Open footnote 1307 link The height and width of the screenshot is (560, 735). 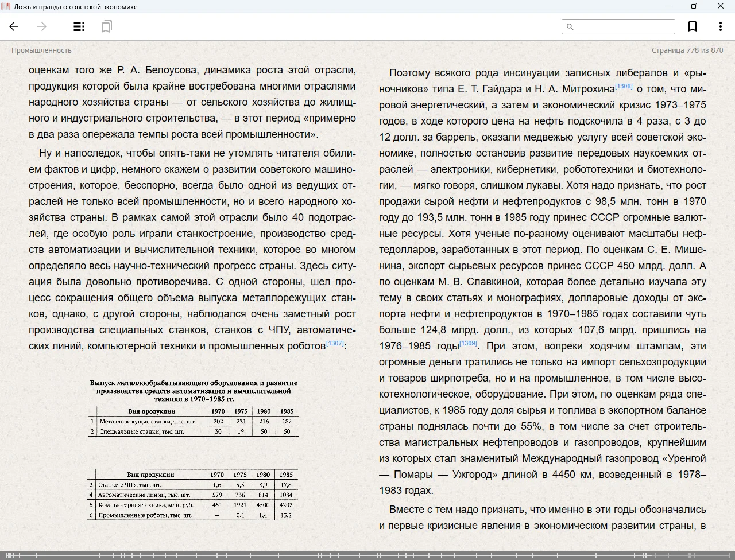pos(335,343)
